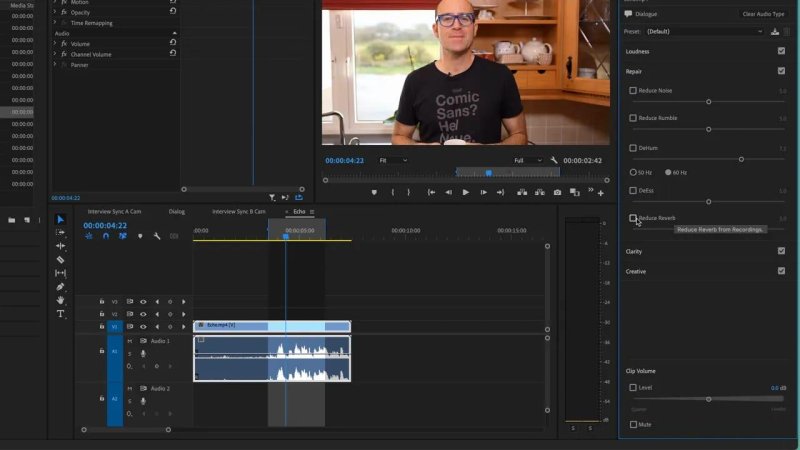Open the Program Monitor button editor plus

click(601, 193)
